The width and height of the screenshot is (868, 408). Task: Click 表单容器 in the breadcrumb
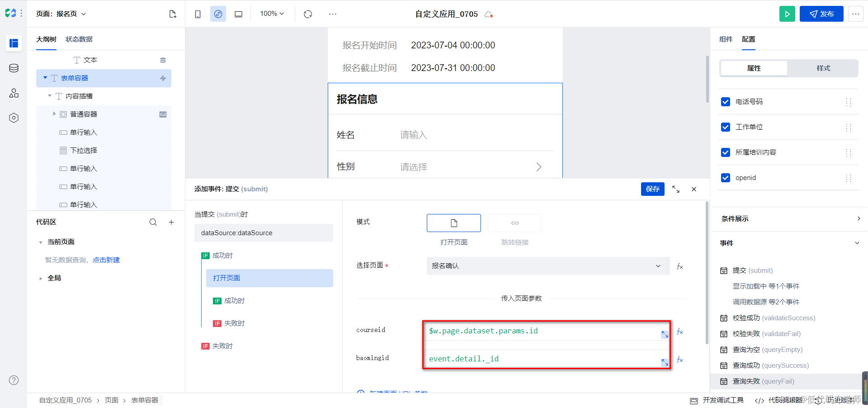145,400
